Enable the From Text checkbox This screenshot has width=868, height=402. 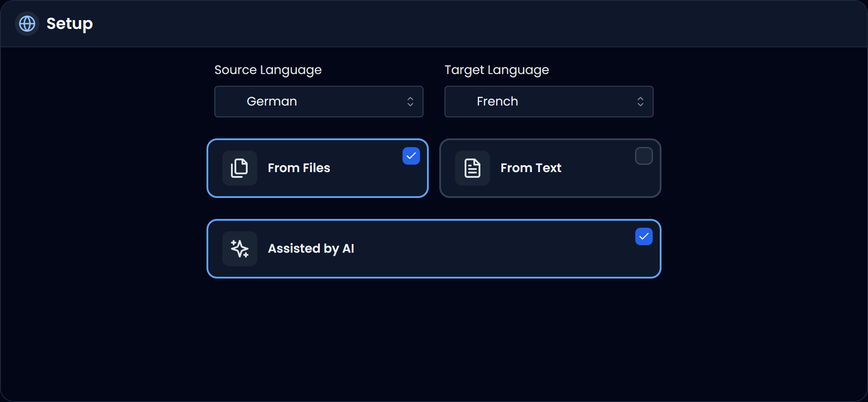(644, 155)
